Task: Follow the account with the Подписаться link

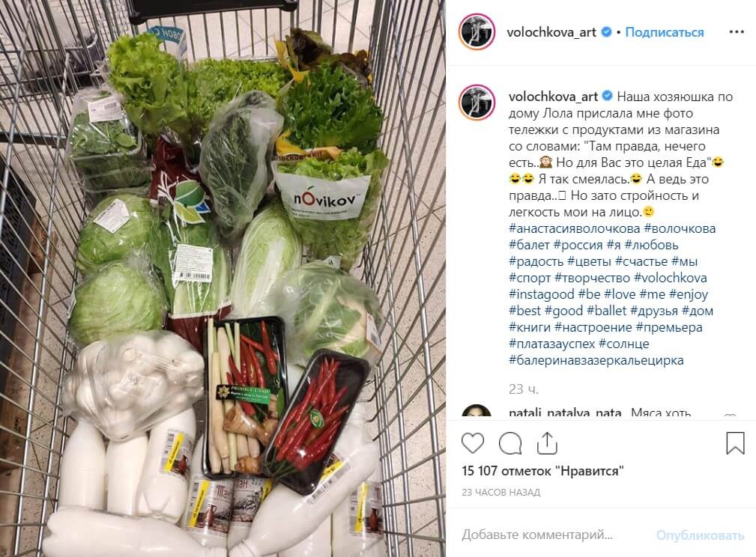Action: point(664,32)
